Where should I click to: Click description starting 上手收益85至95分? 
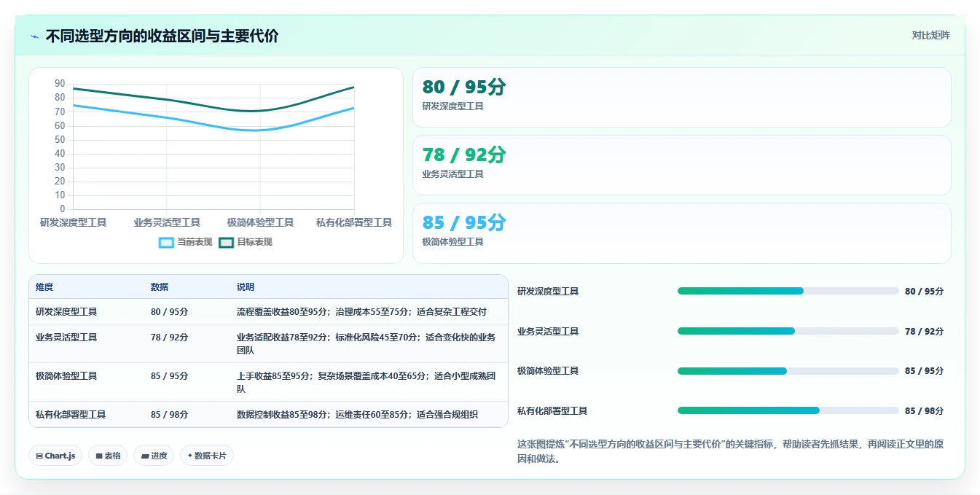(366, 382)
